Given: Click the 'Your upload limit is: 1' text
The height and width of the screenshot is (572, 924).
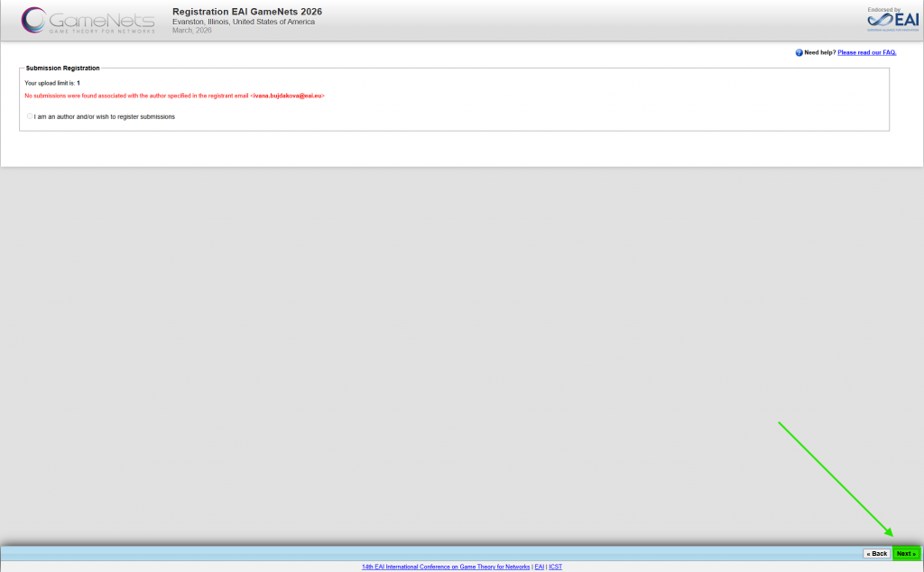Looking at the screenshot, I should tap(52, 83).
